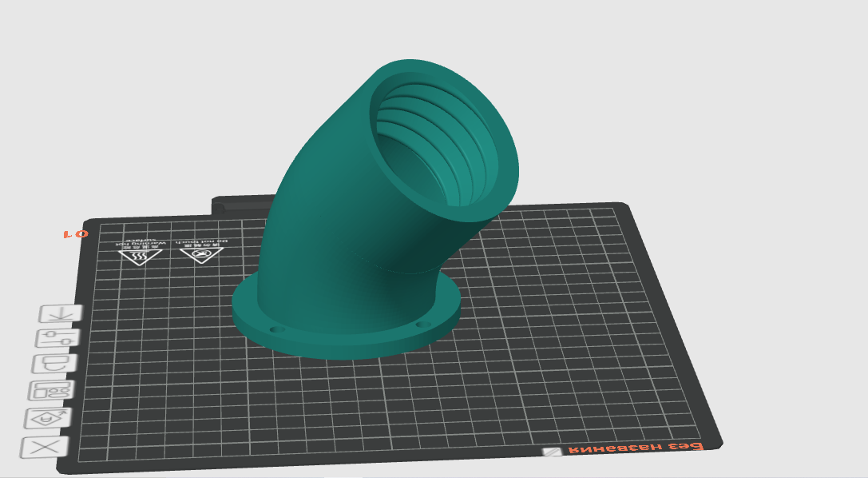The image size is (868, 478).
Task: Click the arrange objects layout icon
Action: pos(52,391)
